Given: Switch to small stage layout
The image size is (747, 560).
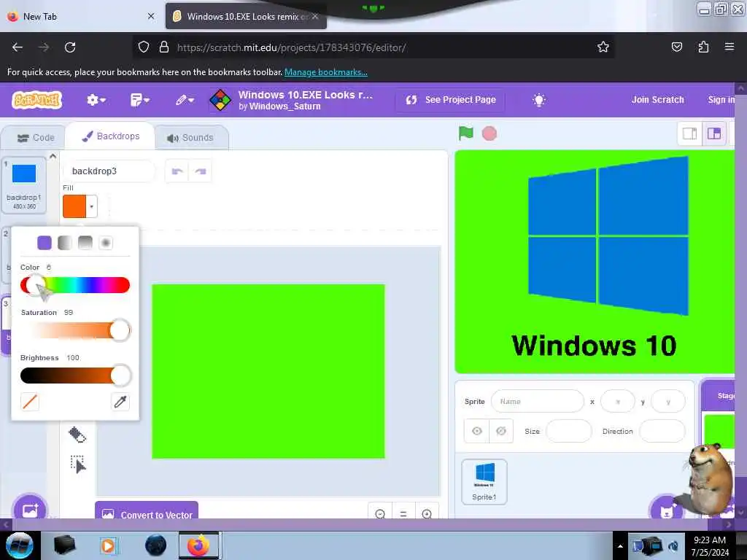Looking at the screenshot, I should [690, 133].
